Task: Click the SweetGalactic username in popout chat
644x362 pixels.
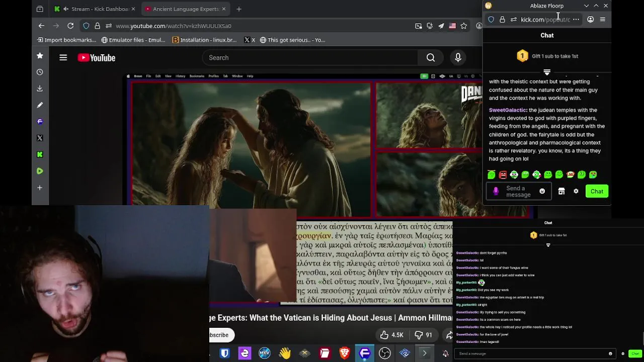Action: (508, 110)
